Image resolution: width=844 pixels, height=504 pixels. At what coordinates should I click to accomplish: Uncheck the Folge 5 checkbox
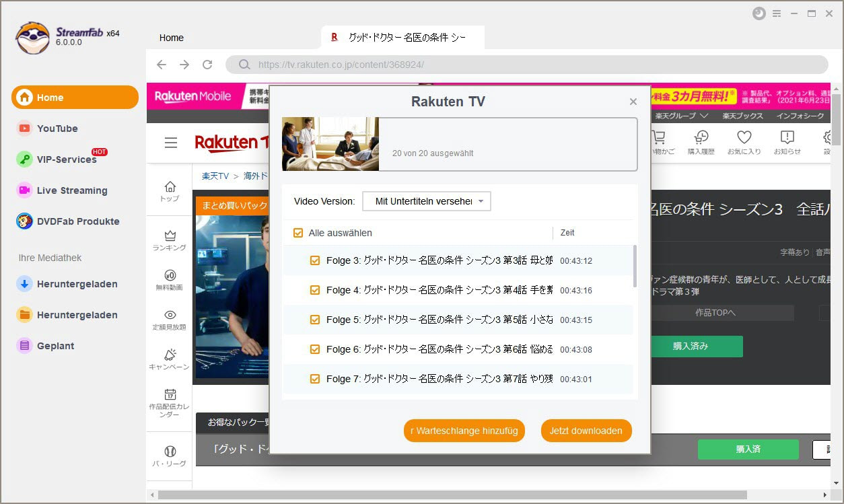[x=314, y=320]
